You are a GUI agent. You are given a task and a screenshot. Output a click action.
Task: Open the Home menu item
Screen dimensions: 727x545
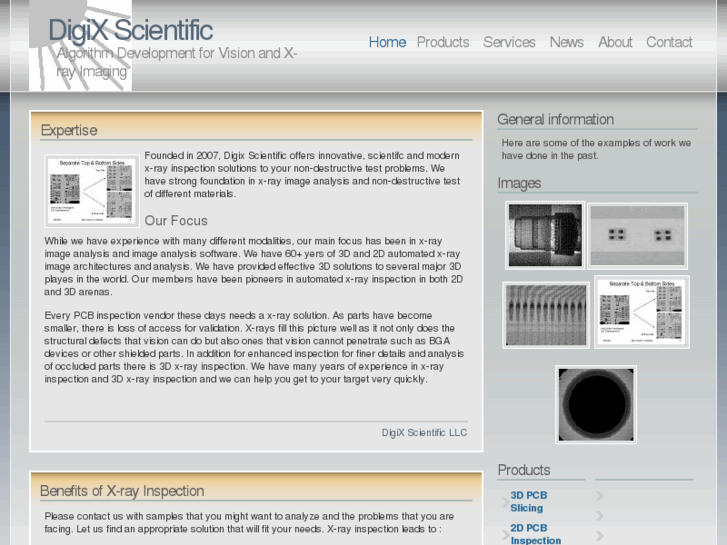click(x=387, y=42)
